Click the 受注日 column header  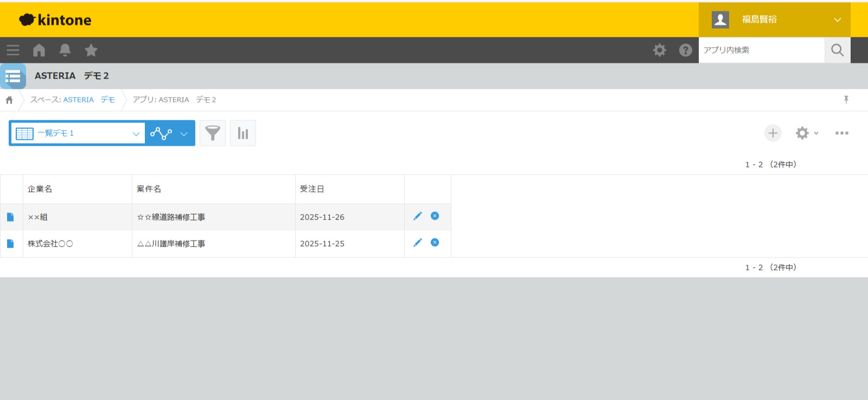point(312,189)
